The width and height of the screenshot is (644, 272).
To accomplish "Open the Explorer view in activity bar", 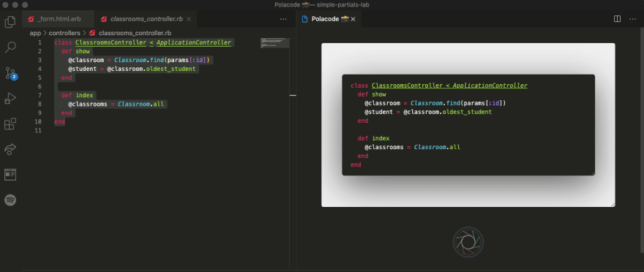I will point(10,21).
